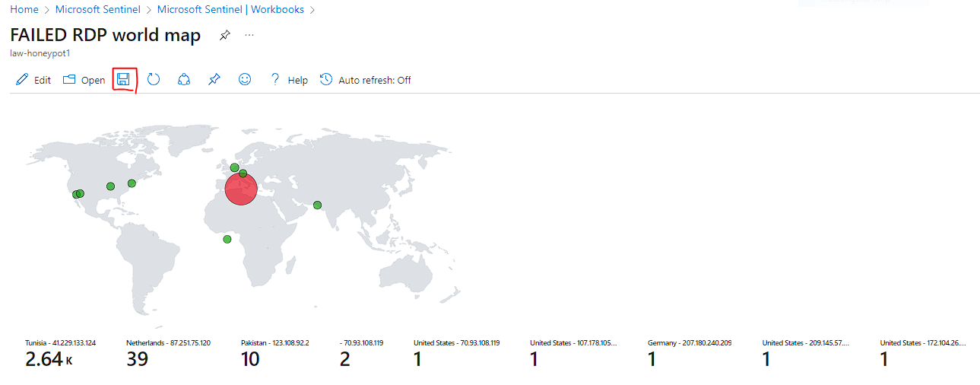Select the green dot in the central United States
This screenshot has width=980, height=385.
click(x=110, y=186)
